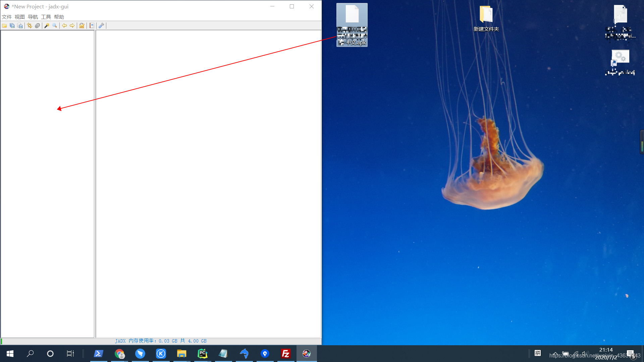Switch to the notepad app on taskbar

(x=223, y=354)
